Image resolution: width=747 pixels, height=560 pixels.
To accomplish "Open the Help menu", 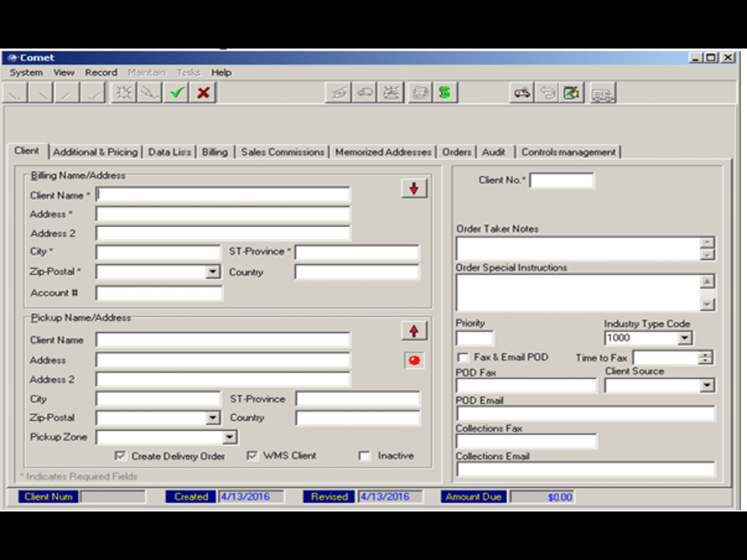I will click(x=222, y=72).
